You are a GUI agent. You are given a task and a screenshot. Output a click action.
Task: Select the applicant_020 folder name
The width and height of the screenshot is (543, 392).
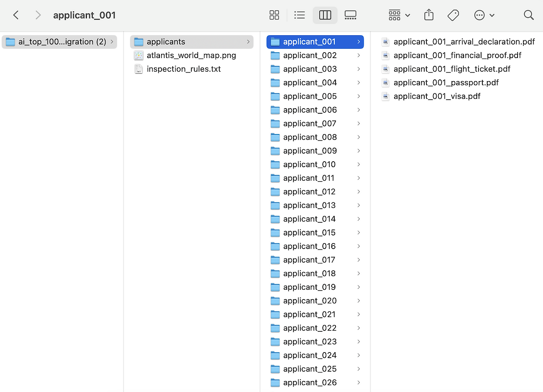point(310,301)
